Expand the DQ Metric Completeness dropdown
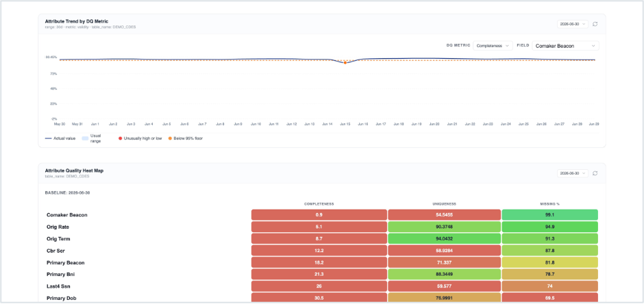 [493, 46]
